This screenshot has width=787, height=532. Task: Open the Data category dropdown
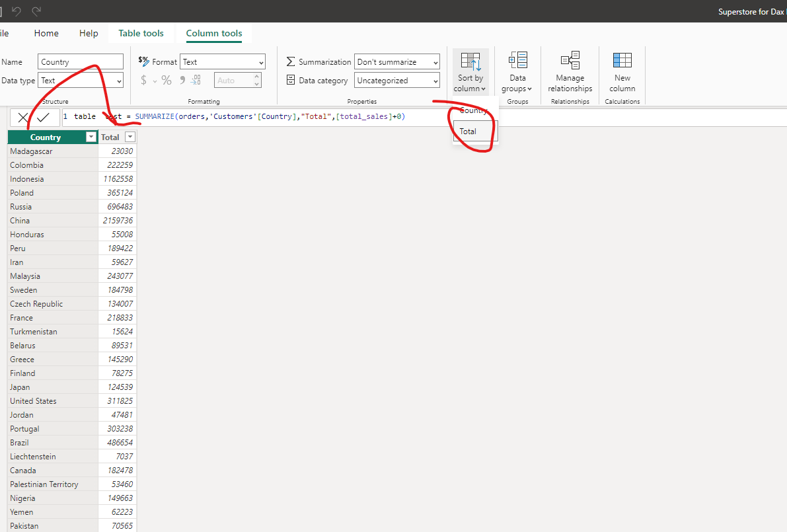(x=397, y=81)
